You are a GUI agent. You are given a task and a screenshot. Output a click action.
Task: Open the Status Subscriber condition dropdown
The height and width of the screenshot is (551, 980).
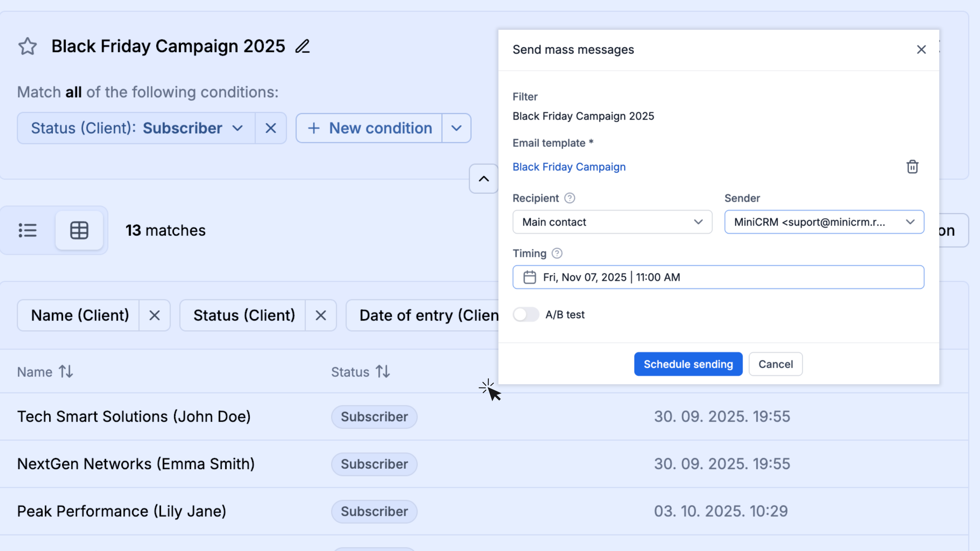click(x=237, y=128)
